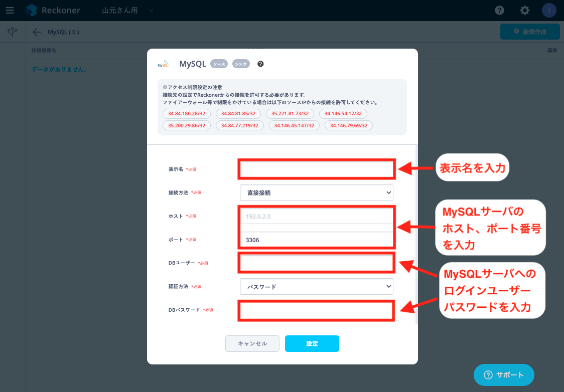Click the 新規作成 button
Screen dimensions: 564x392
530,32
